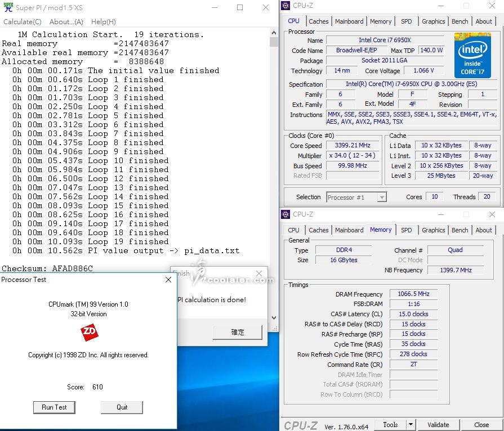Click the Super PI scrollbar down arrow
This screenshot has width=504, height=431.
point(274,318)
